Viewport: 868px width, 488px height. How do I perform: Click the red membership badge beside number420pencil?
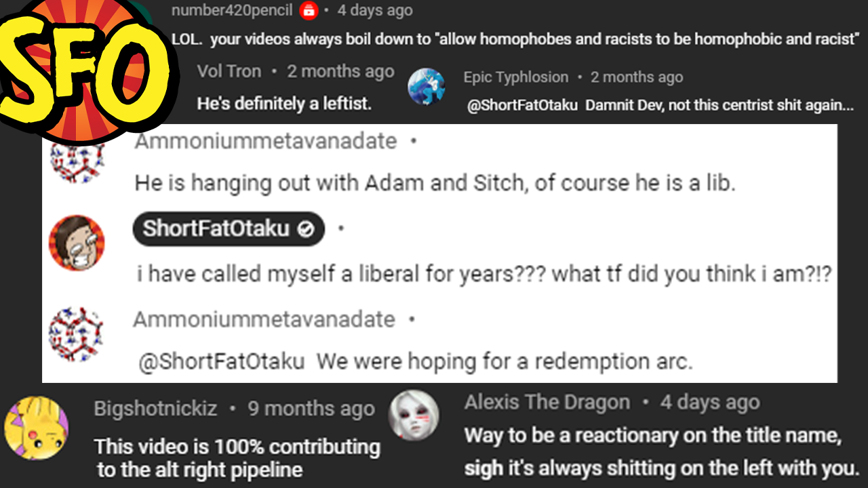click(309, 11)
